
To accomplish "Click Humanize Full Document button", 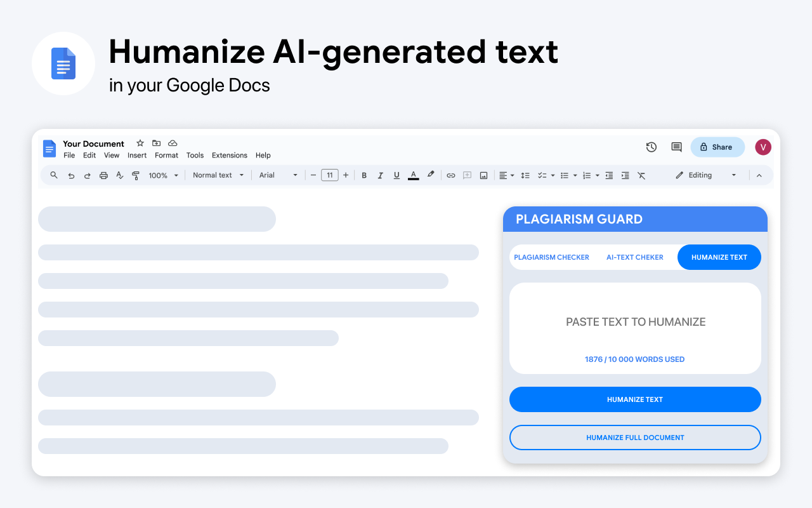I will point(635,438).
